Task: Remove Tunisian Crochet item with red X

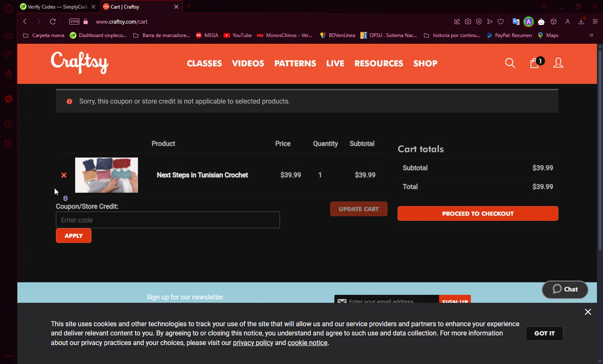Action: coord(64,175)
